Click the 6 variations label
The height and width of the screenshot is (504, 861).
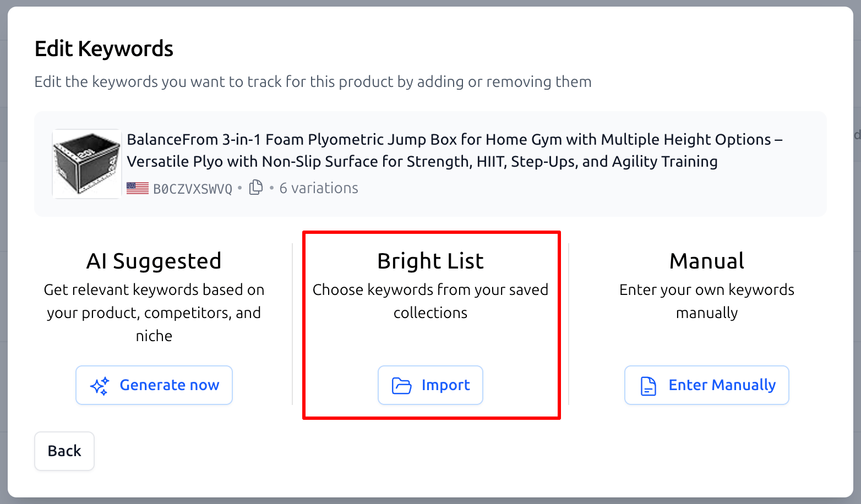319,188
